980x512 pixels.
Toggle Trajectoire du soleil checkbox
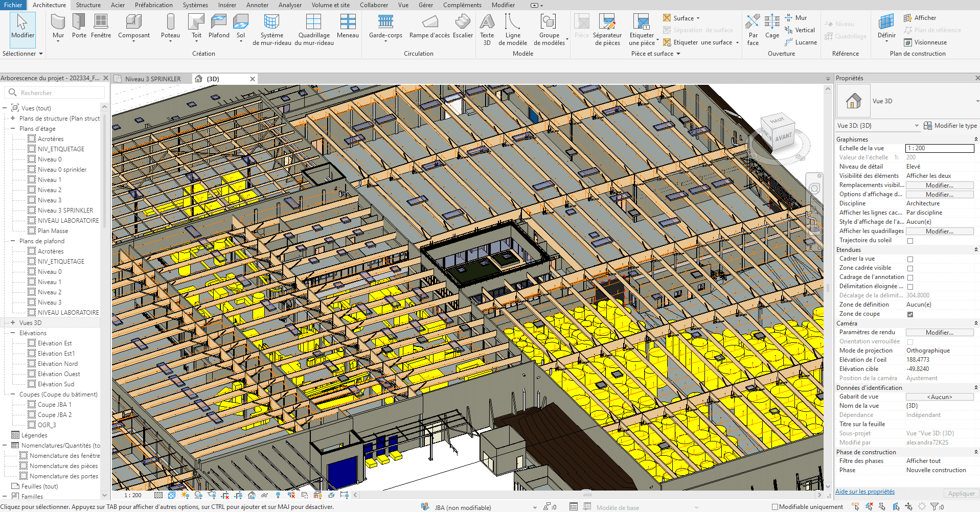910,241
